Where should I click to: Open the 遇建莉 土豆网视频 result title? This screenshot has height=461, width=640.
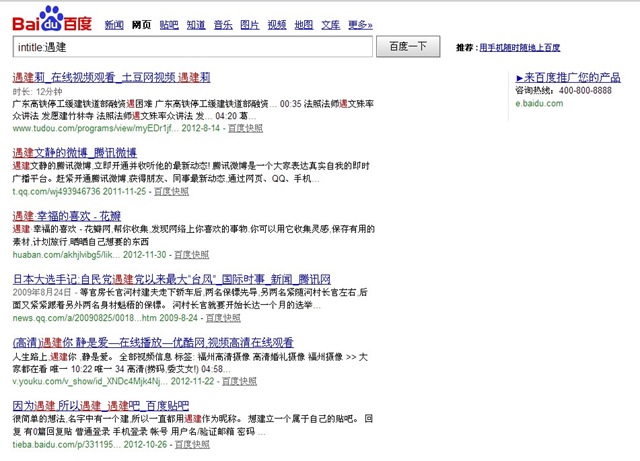pyautogui.click(x=111, y=77)
